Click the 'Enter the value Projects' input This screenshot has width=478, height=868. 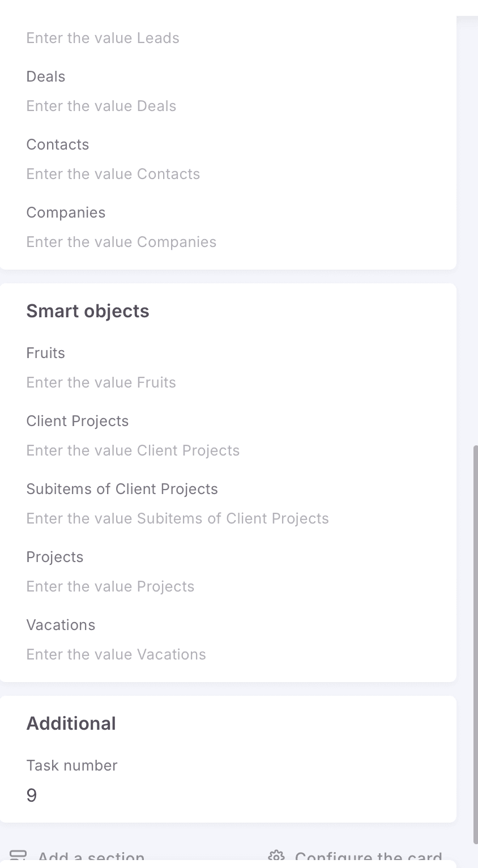click(110, 586)
